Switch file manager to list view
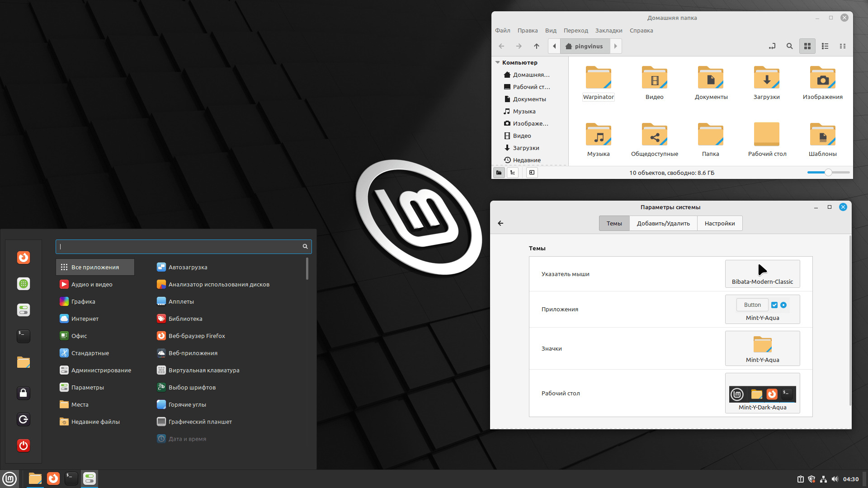 click(x=825, y=46)
